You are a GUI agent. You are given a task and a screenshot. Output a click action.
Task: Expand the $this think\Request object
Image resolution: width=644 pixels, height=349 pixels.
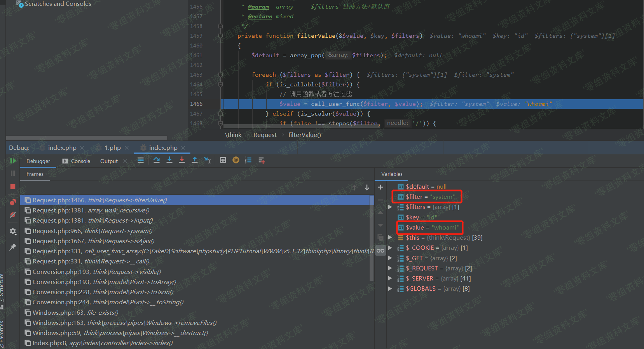click(x=390, y=237)
